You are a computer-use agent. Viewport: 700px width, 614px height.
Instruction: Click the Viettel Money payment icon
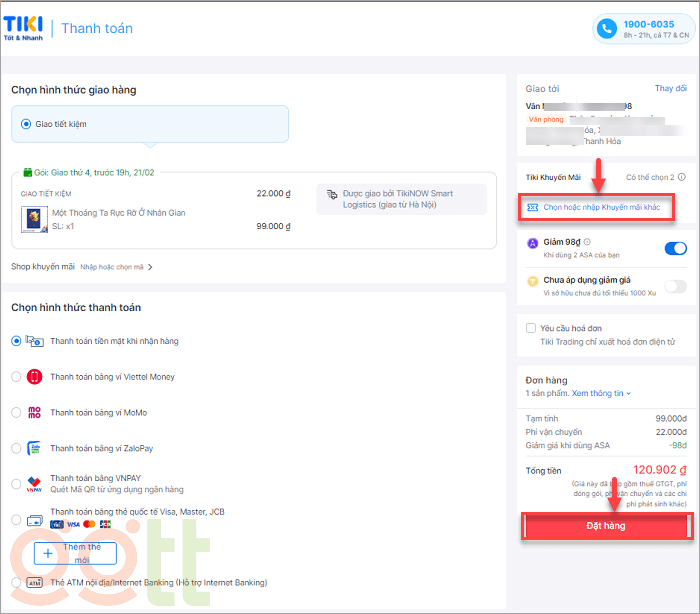point(34,377)
